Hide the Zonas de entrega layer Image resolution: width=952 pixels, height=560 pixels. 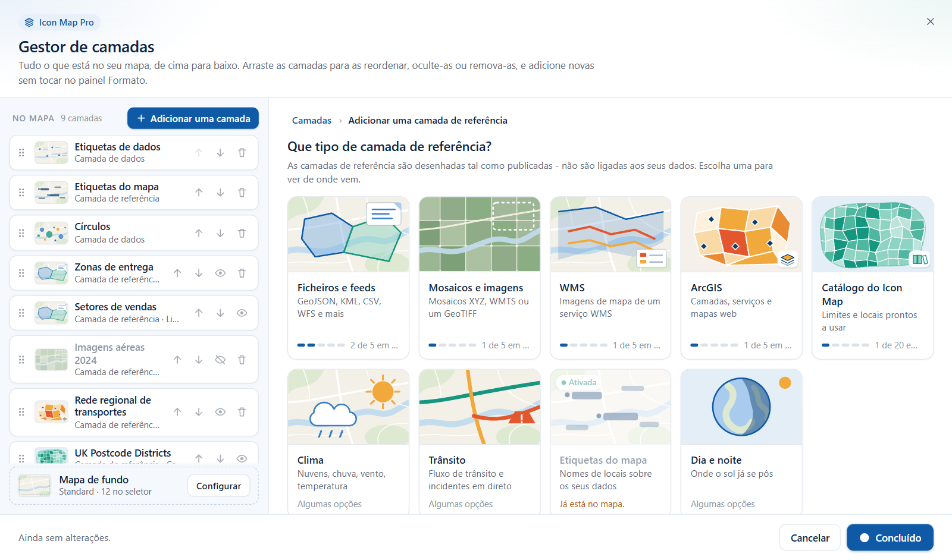pos(220,273)
